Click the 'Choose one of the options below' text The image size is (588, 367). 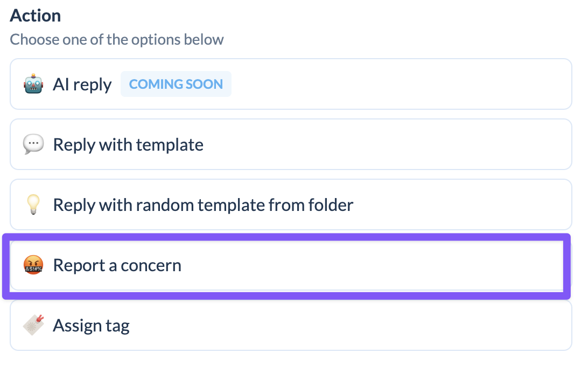117,40
